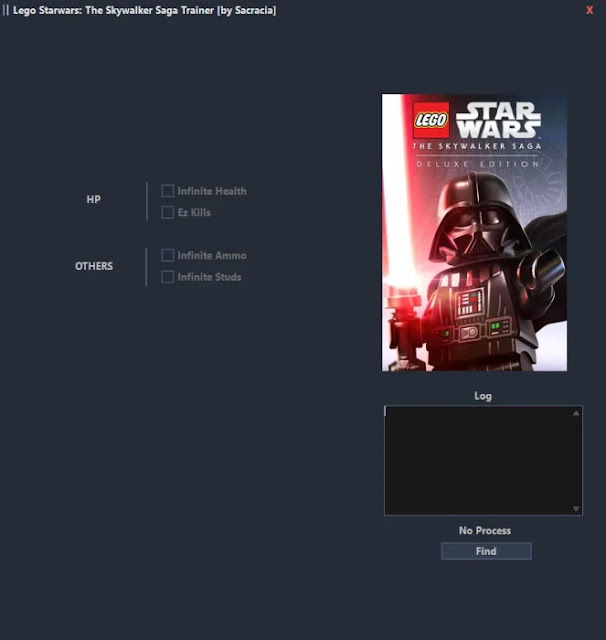
Task: Click inside the Log text box
Action: click(x=483, y=460)
